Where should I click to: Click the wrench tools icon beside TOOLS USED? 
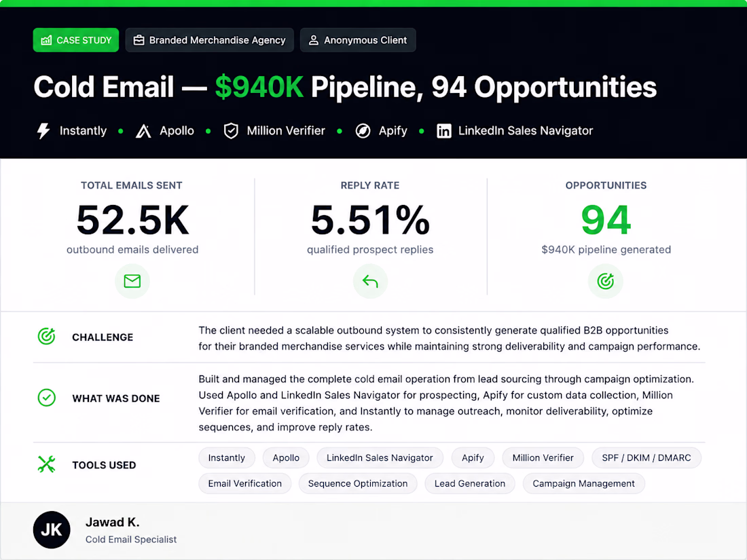coord(46,464)
